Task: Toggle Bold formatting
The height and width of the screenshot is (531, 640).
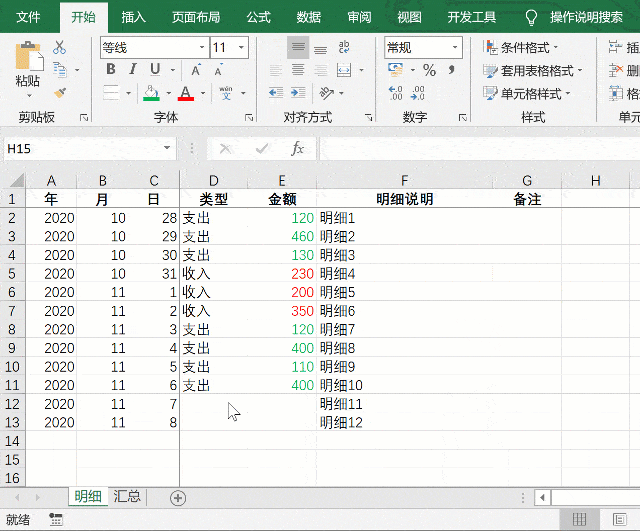Action: [x=111, y=69]
